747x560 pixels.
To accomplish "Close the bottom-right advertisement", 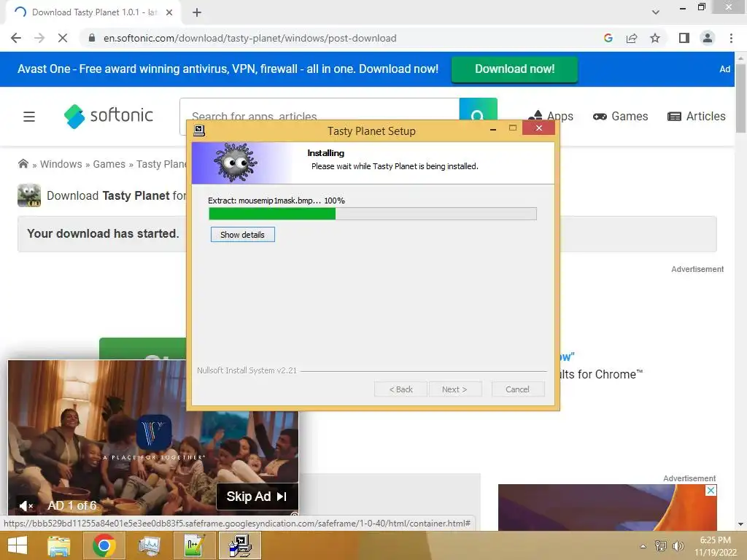I will click(x=711, y=490).
